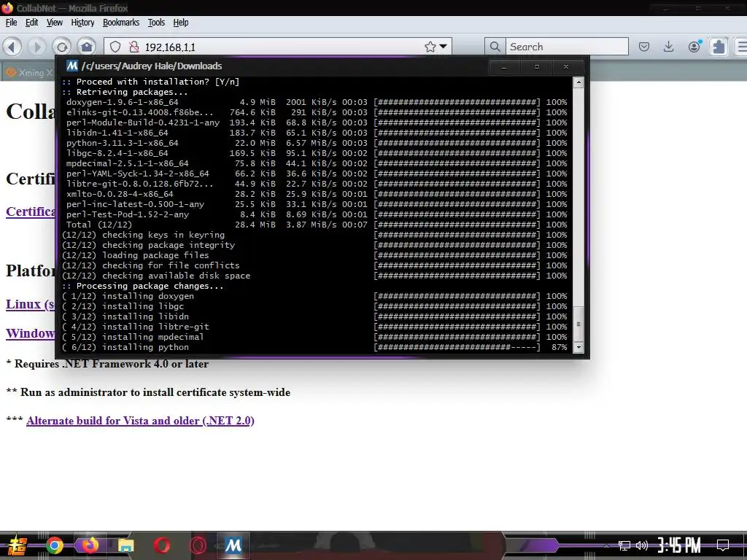Click the doxygen-1.9.6-1-x86_64 download line
The height and width of the screenshot is (560, 747).
click(x=314, y=102)
